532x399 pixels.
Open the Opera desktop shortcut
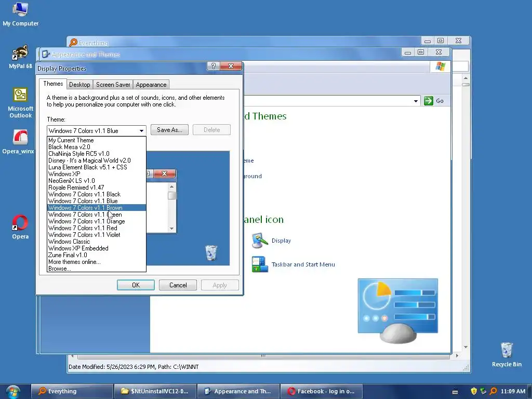tap(20, 227)
